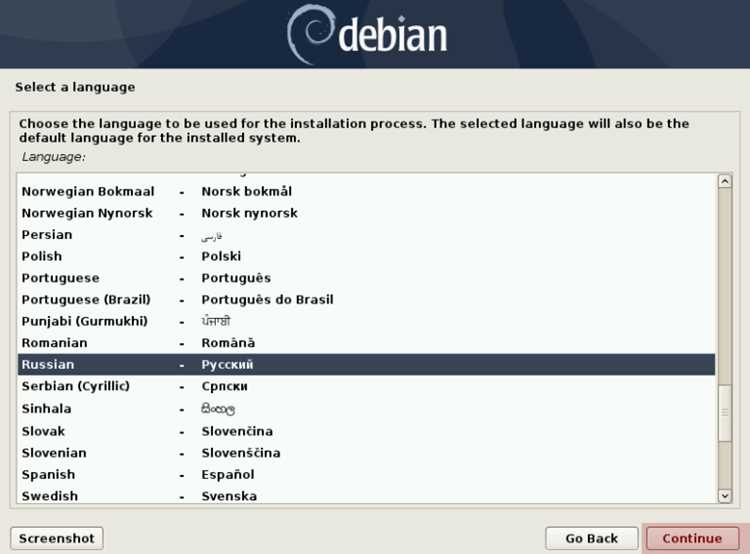Select Swedish - Svenska
This screenshot has height=554, width=750.
366,496
